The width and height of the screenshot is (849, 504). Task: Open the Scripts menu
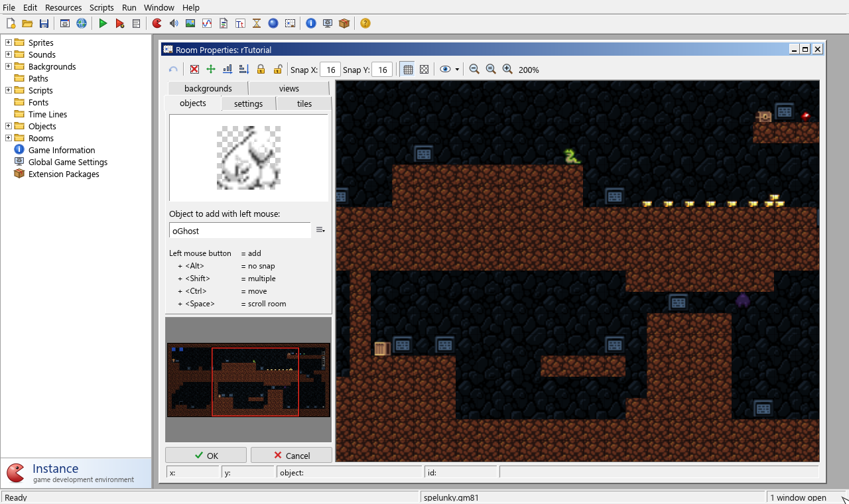coord(101,7)
